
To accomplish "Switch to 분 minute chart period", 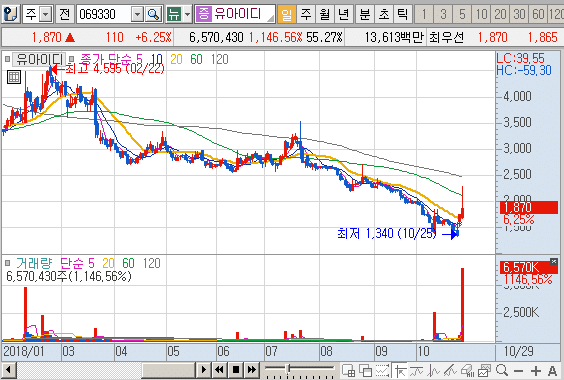I will pyautogui.click(x=364, y=14).
